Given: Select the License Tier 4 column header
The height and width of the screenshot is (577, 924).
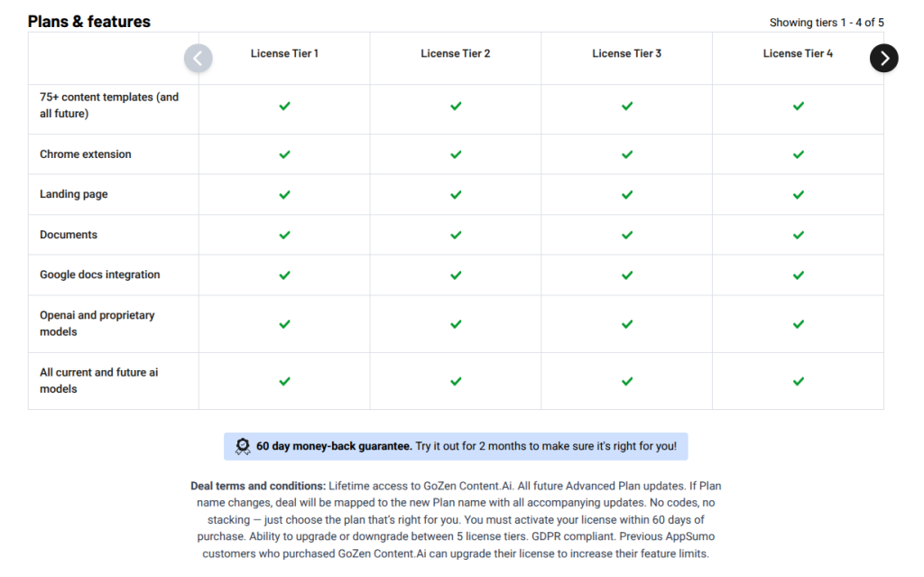Looking at the screenshot, I should coord(798,53).
